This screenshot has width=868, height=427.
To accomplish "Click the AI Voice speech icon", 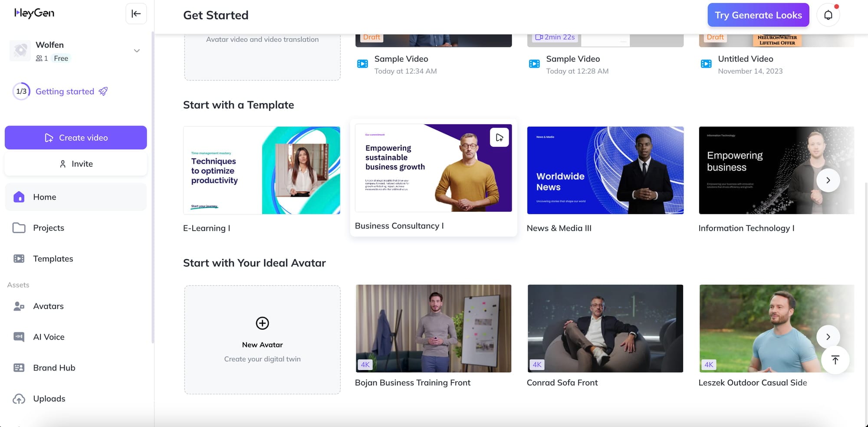I will 19,337.
